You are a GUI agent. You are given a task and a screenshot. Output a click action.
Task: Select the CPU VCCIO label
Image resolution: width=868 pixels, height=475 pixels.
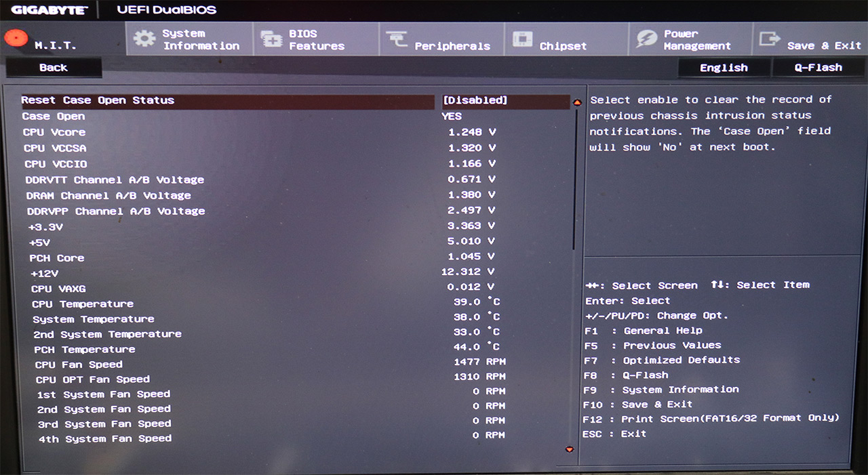[x=56, y=164]
